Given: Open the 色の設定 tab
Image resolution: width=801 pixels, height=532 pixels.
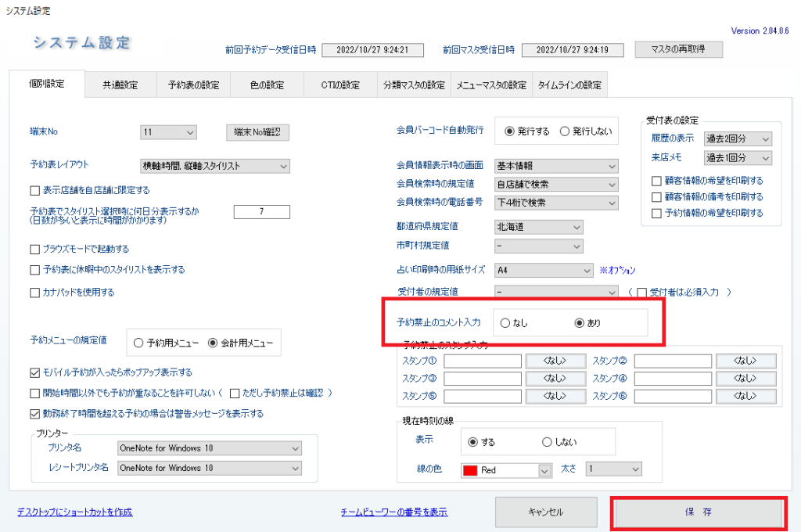Looking at the screenshot, I should [x=267, y=84].
